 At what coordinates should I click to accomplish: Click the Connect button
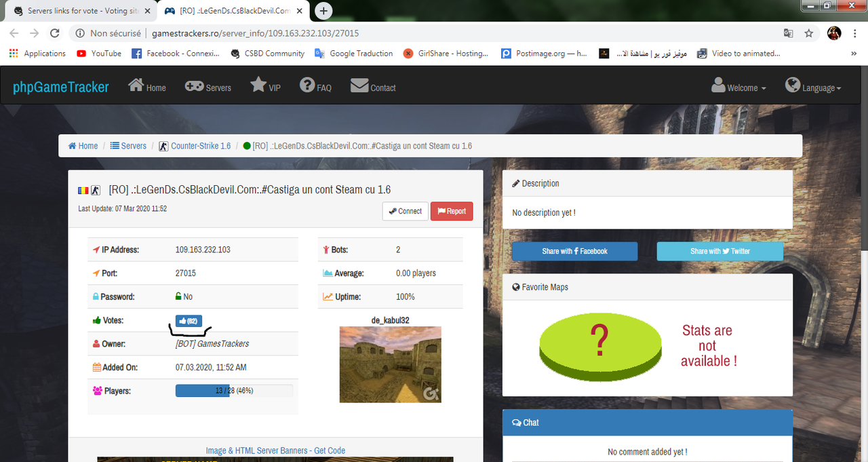pos(406,211)
